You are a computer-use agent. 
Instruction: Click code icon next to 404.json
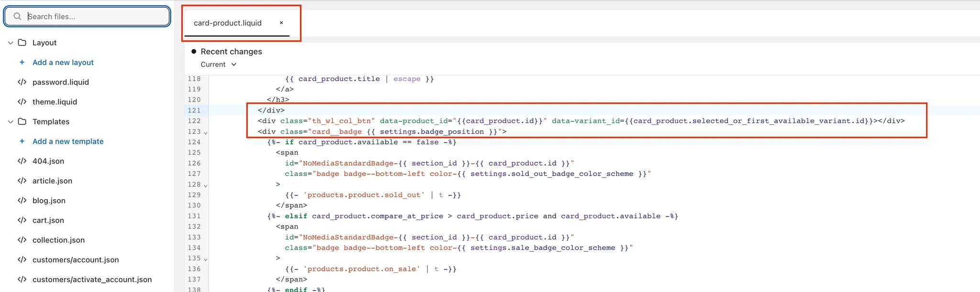22,161
